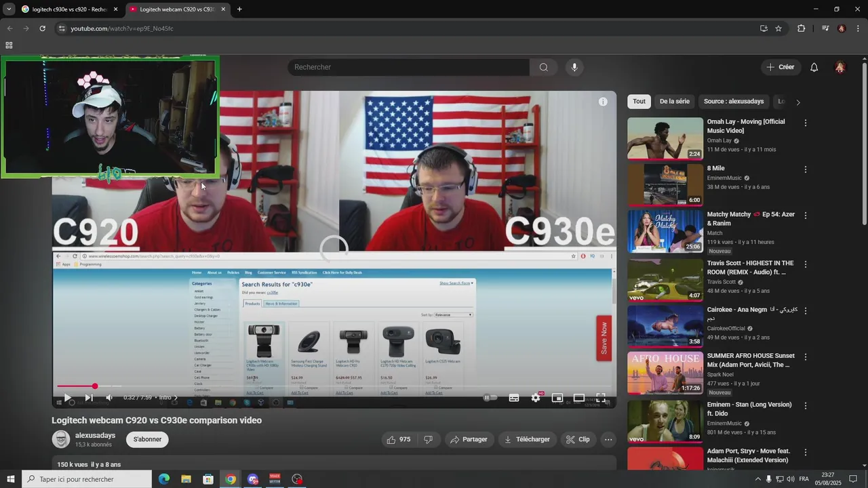Open the player settings gear
Viewport: 868px width, 488px height.
click(536, 398)
